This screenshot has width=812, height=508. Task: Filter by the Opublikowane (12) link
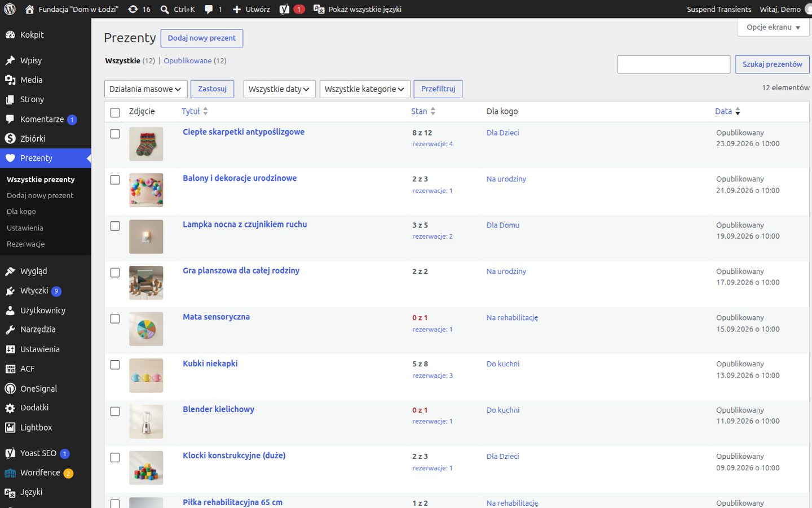(x=195, y=61)
